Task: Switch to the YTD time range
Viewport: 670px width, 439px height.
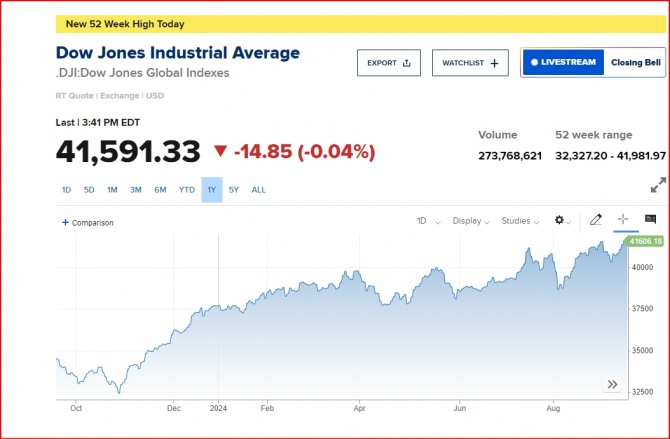Action: (187, 190)
